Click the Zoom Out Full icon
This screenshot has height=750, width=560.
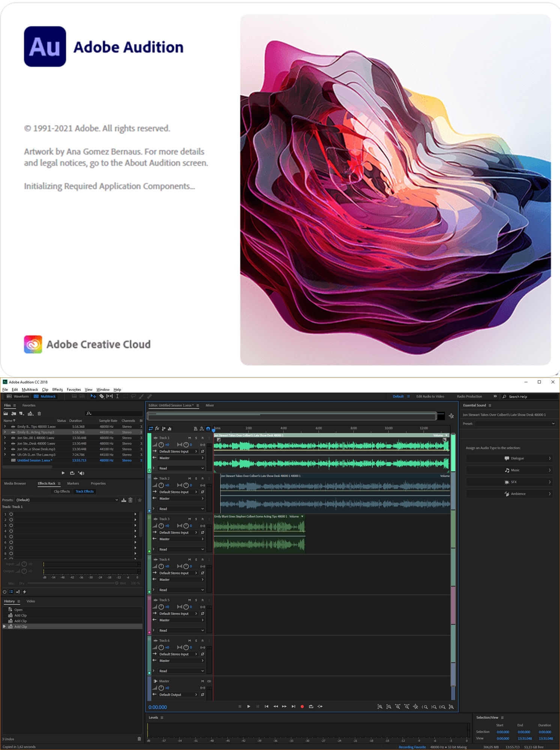415,707
